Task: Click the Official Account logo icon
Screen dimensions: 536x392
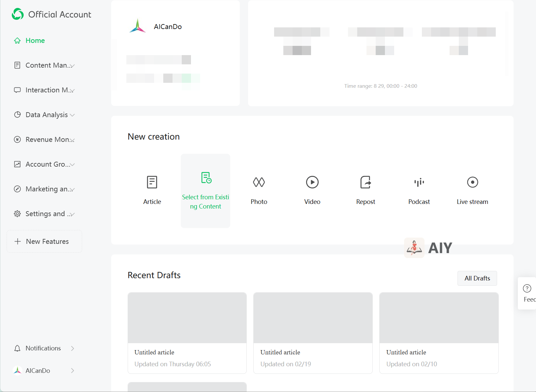Action: coord(18,14)
